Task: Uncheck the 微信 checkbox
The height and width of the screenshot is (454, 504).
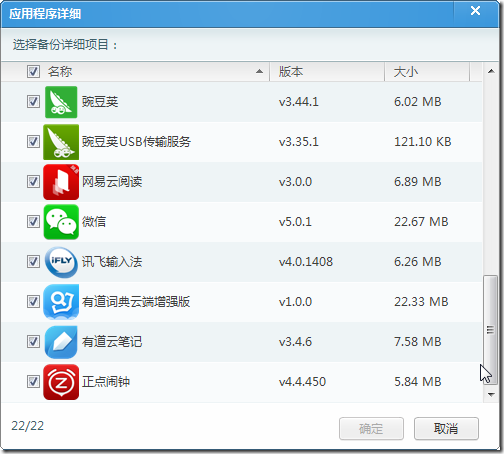Action: (x=33, y=222)
